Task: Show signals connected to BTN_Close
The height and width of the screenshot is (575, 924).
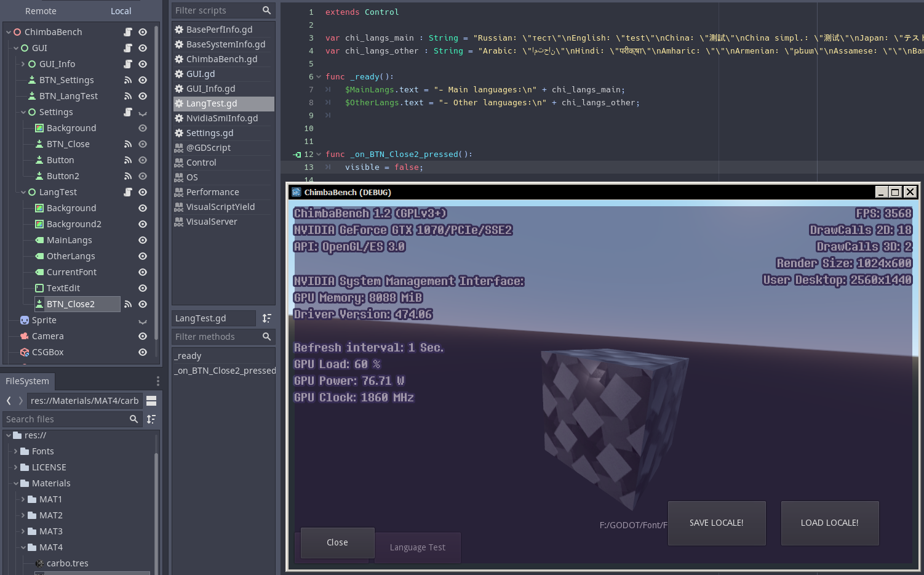Action: (128, 144)
